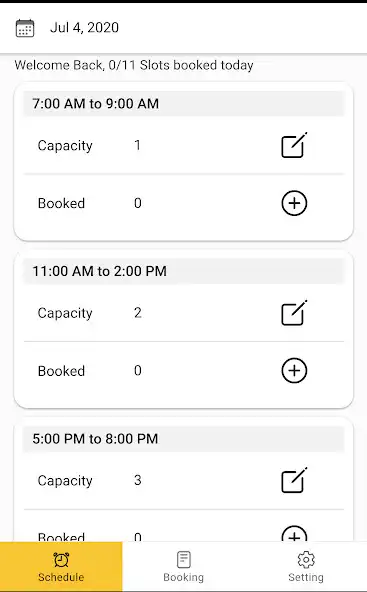This screenshot has width=367, height=592.
Task: Add booking to 11:00 AM to 2:00 PM slot
Action: click(294, 370)
